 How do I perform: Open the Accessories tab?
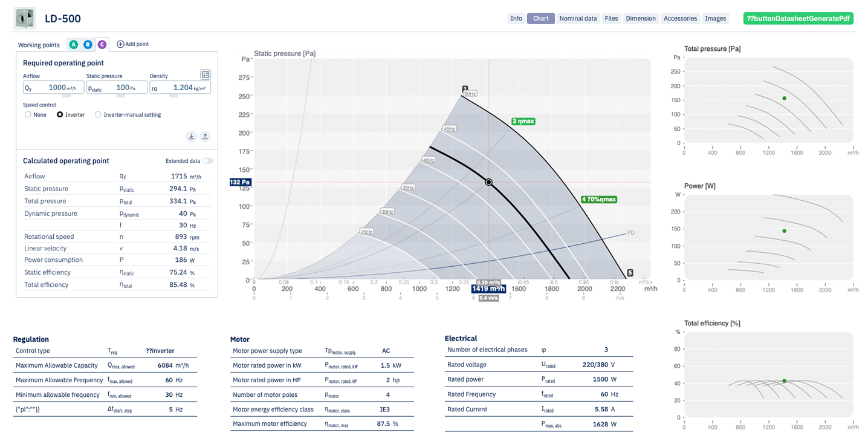[x=680, y=18]
